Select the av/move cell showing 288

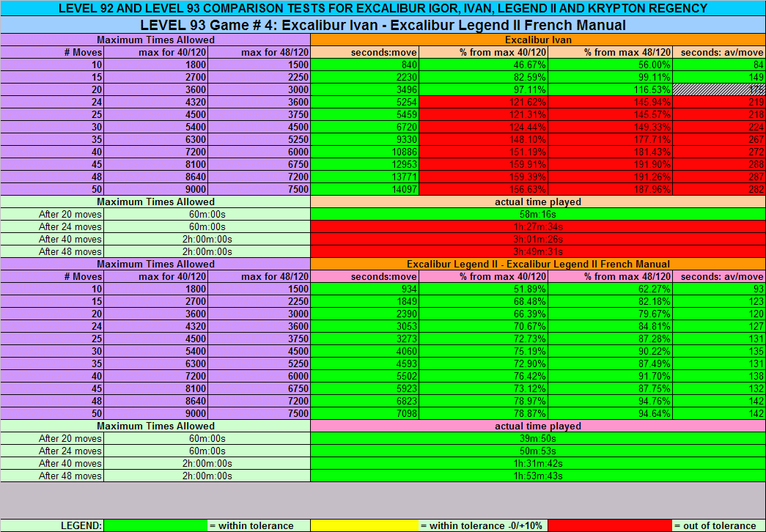[x=718, y=164]
